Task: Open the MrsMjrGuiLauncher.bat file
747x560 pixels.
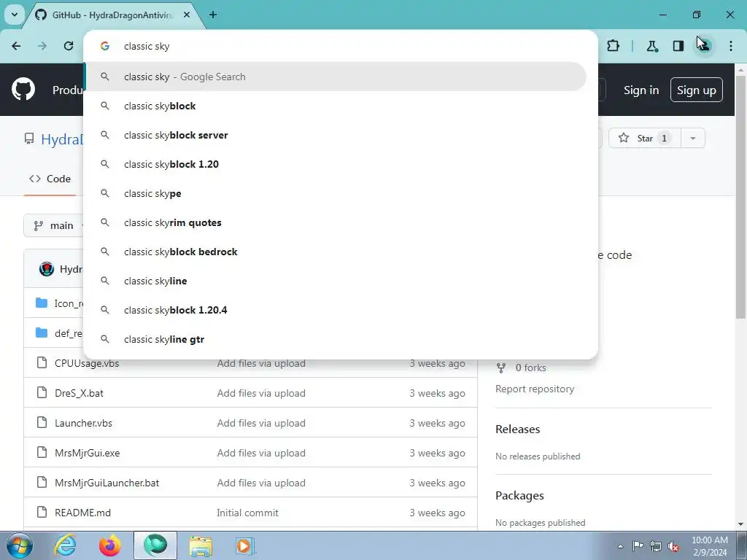Action: pyautogui.click(x=107, y=483)
